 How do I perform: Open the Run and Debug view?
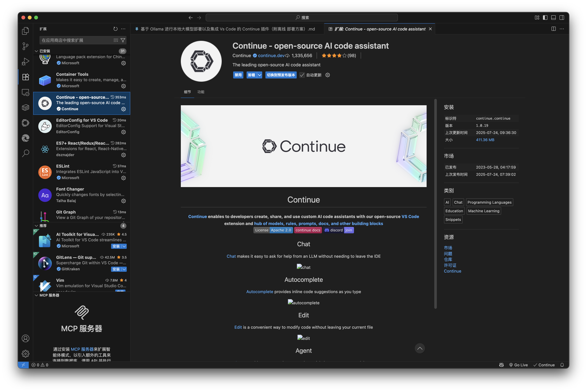click(x=25, y=62)
